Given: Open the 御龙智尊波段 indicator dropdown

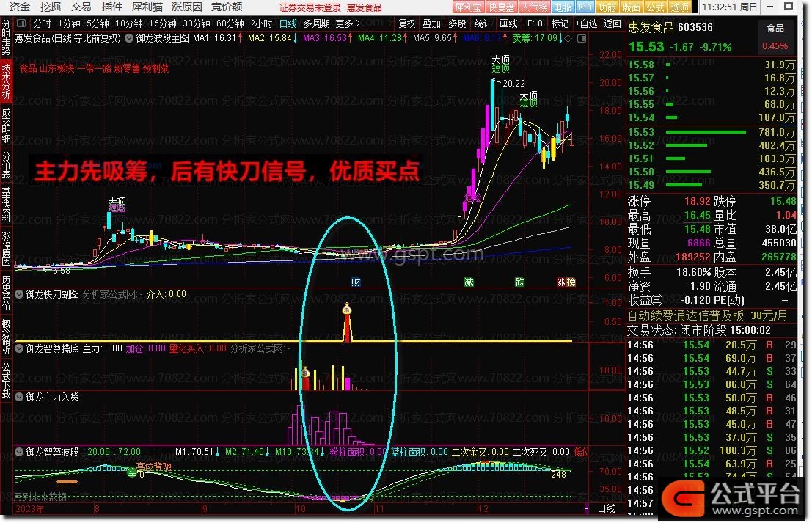Looking at the screenshot, I should pos(19,452).
